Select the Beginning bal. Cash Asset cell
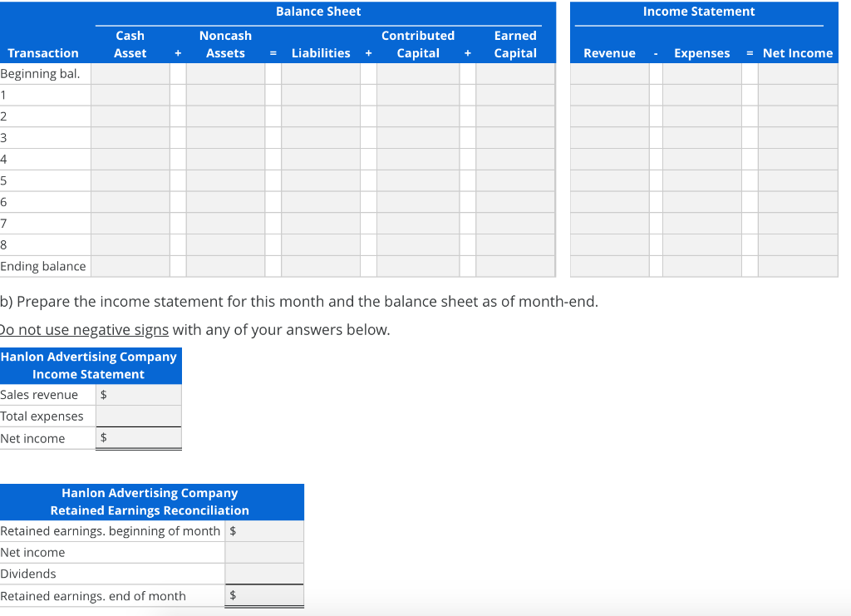The image size is (851, 616). (130, 73)
